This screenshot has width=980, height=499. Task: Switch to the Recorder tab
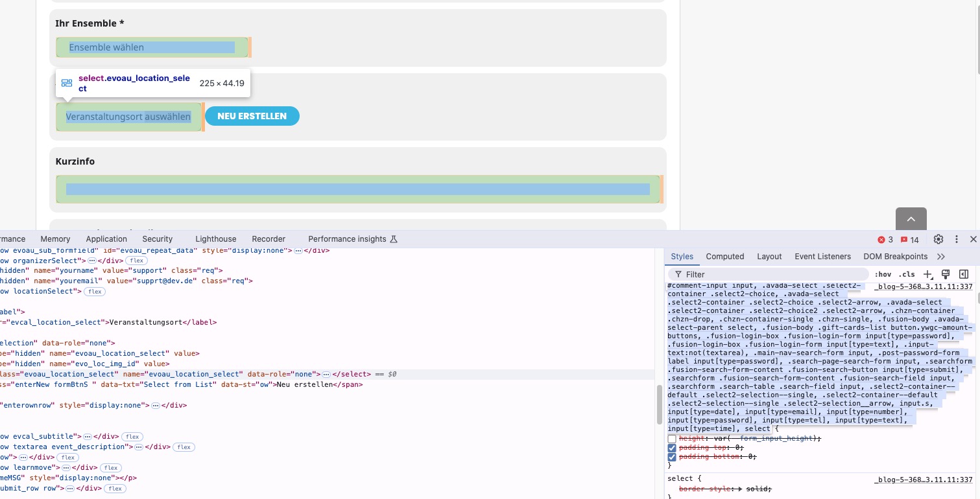pos(269,239)
